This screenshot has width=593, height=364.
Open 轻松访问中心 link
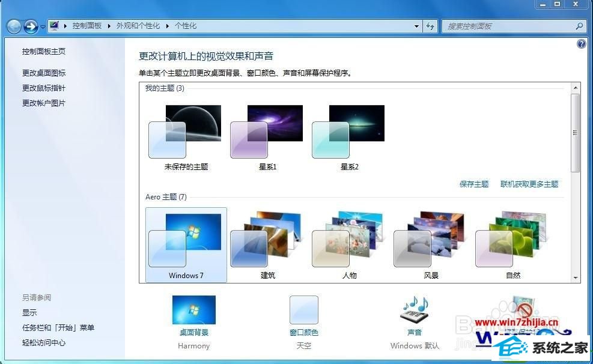tap(44, 343)
